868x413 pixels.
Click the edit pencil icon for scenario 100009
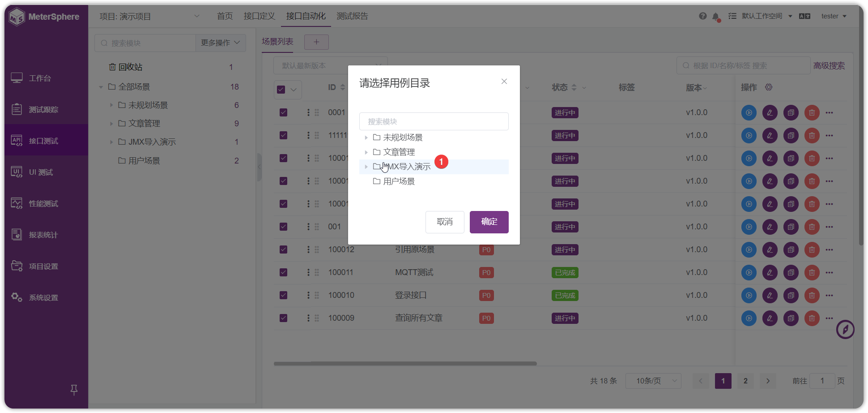(x=770, y=318)
